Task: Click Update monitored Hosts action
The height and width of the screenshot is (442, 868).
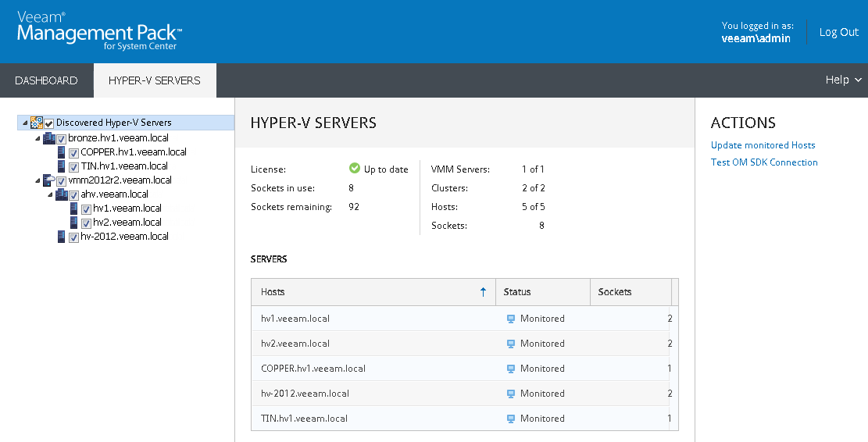Action: 763,145
